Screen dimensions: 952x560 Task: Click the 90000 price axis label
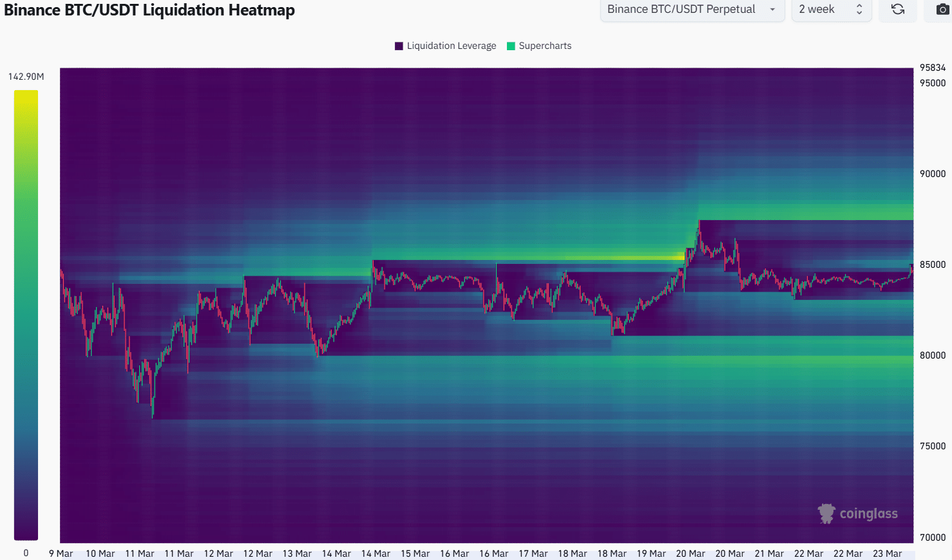[x=933, y=174]
